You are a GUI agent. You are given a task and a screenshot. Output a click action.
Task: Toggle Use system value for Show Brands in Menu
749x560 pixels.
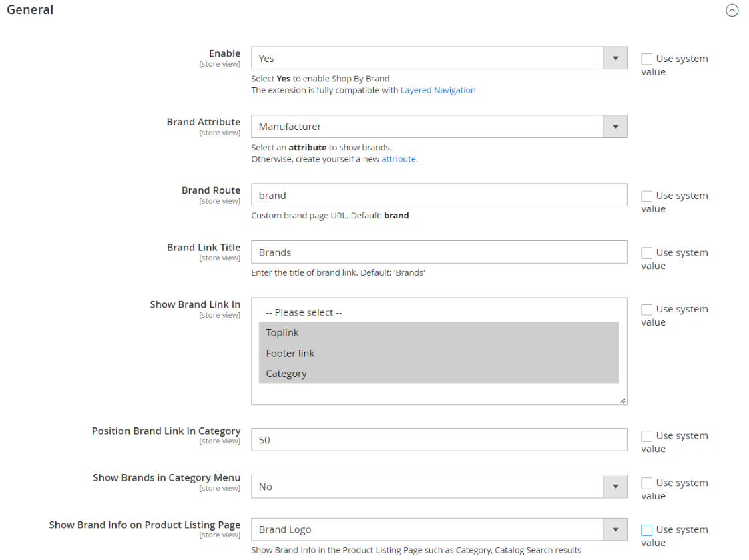646,483
